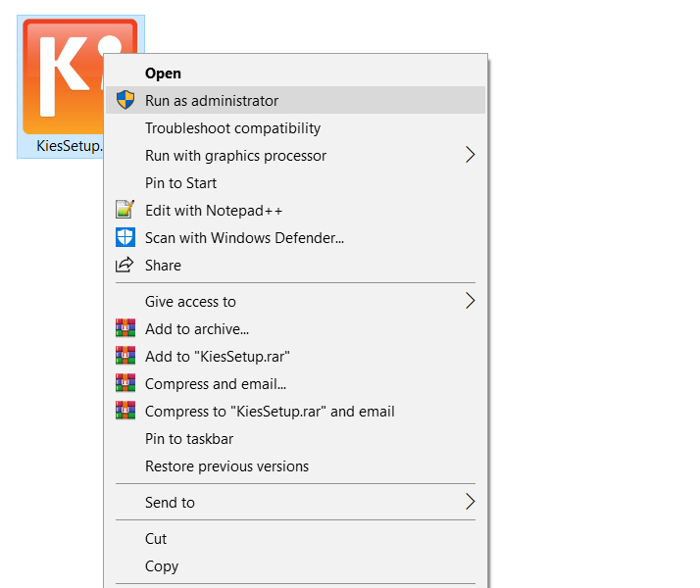The height and width of the screenshot is (588, 700).
Task: Select Scan with Windows Defender
Action: [295, 238]
